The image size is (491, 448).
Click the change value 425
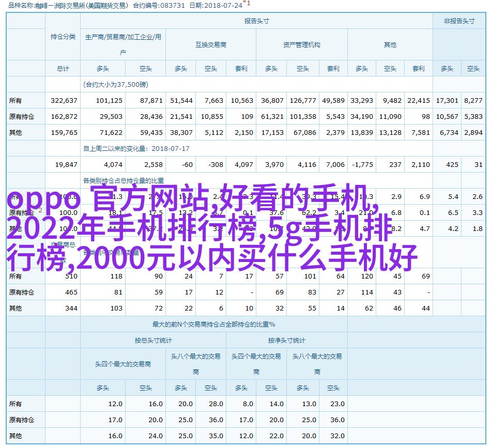pos(452,164)
